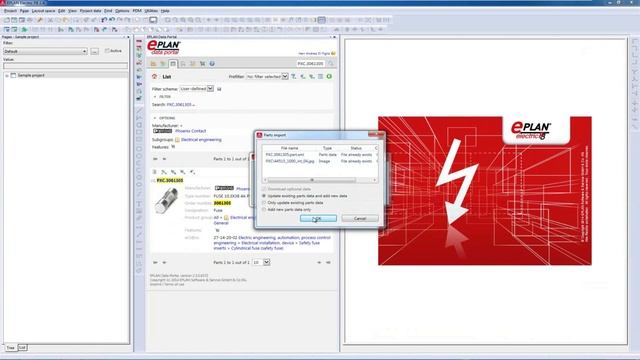The image size is (640, 360).
Task: Click the magnifier search icon beside the PXC.3061305 field
Action: coord(331,64)
